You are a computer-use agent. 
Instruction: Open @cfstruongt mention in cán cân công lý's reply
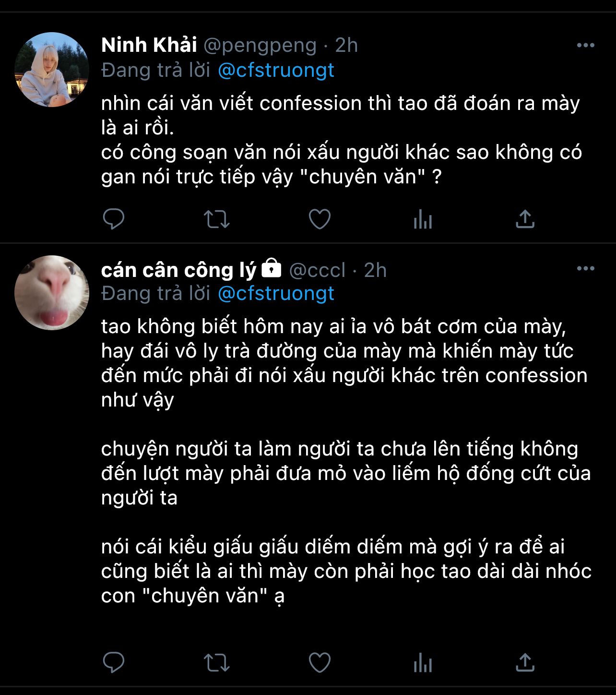[x=276, y=294]
